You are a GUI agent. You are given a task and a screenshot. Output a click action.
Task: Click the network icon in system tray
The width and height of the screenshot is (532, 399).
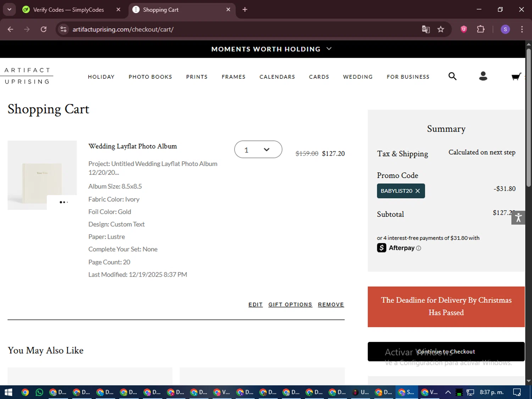coord(470,392)
